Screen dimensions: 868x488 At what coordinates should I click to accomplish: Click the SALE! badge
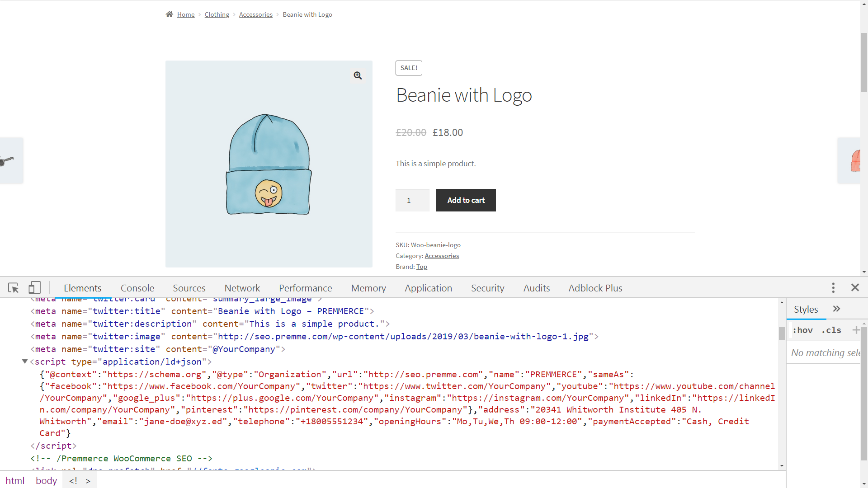[409, 68]
